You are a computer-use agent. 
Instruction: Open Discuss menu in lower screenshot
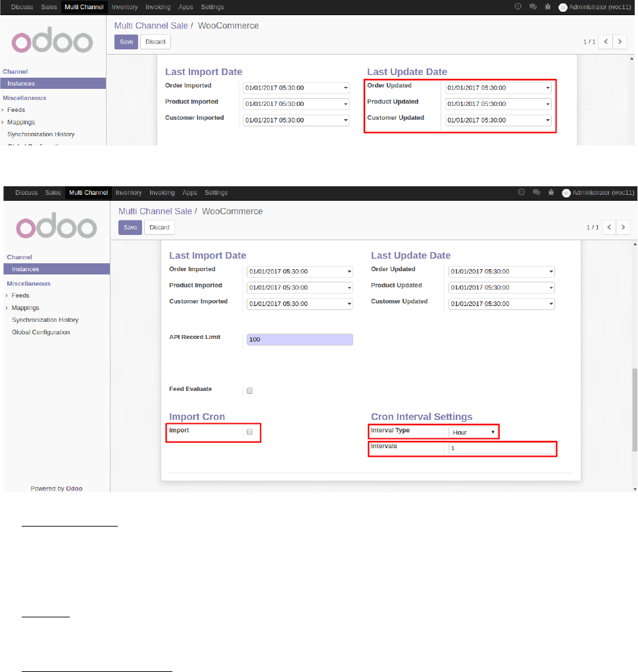pyautogui.click(x=26, y=193)
